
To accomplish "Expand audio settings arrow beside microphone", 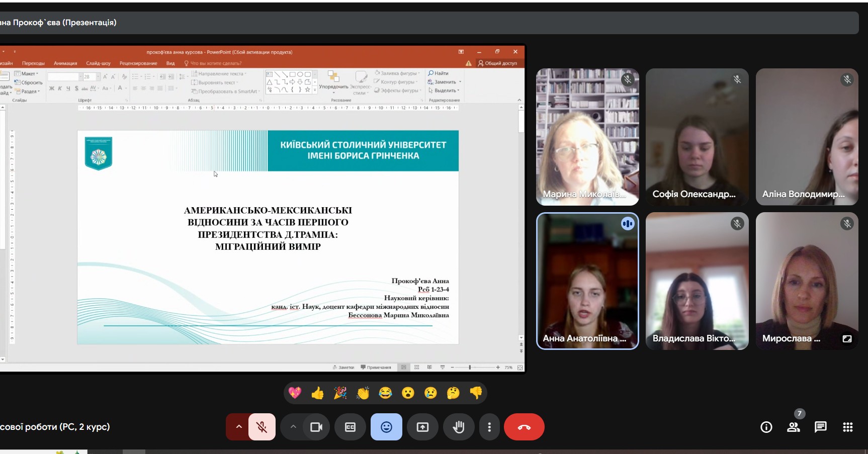I will [239, 427].
